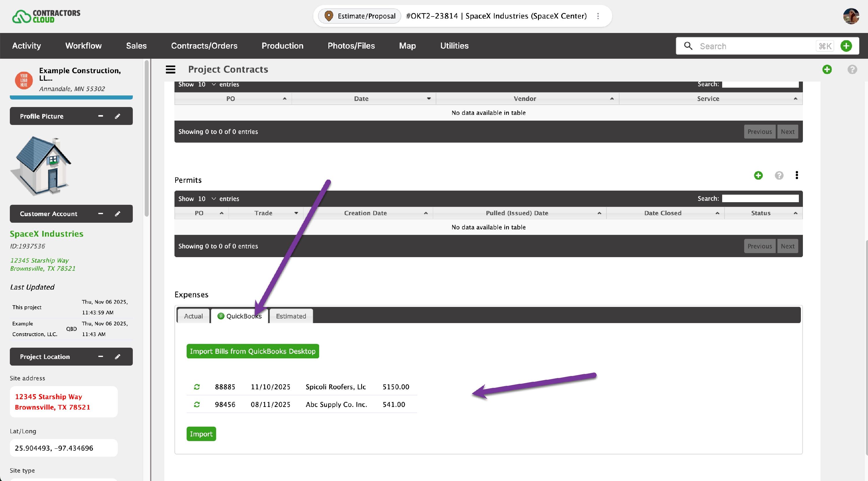Click green add icon in Permits section

(758, 175)
